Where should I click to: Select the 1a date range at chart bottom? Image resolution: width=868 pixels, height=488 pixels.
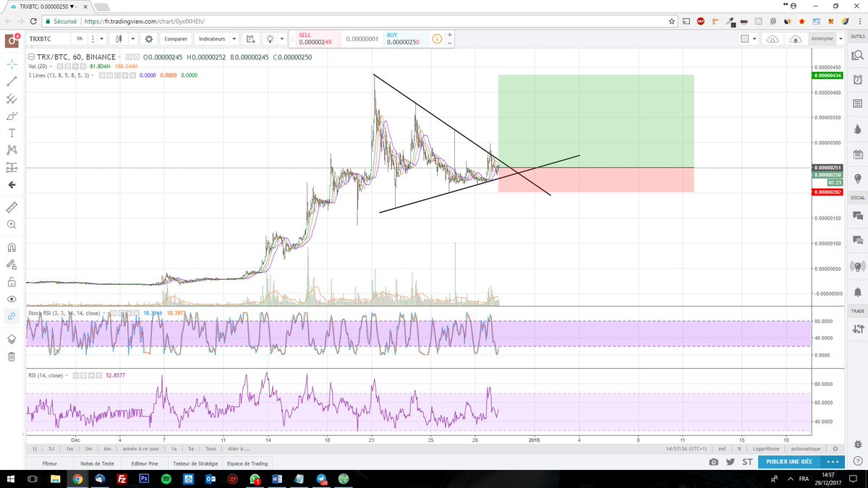point(174,449)
